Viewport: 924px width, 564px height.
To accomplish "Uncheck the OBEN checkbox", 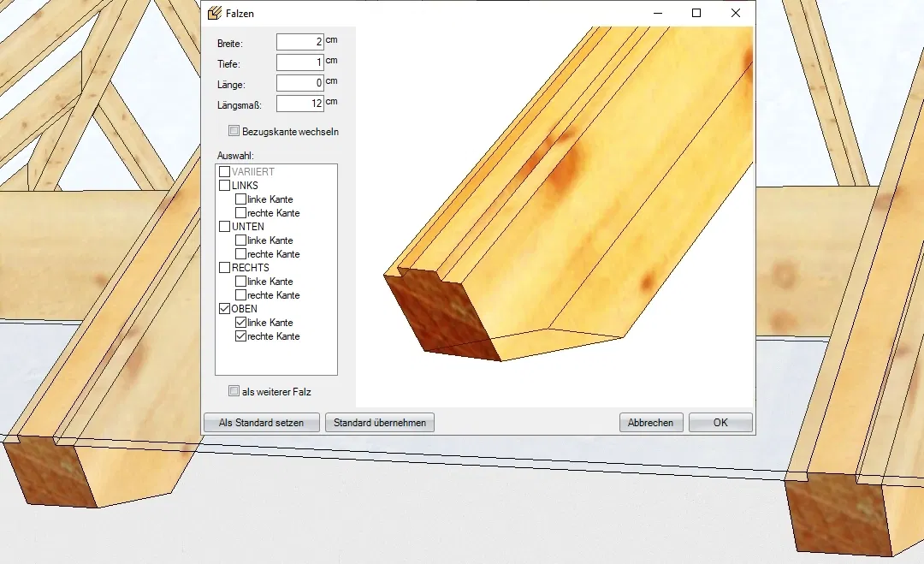I will (x=225, y=309).
